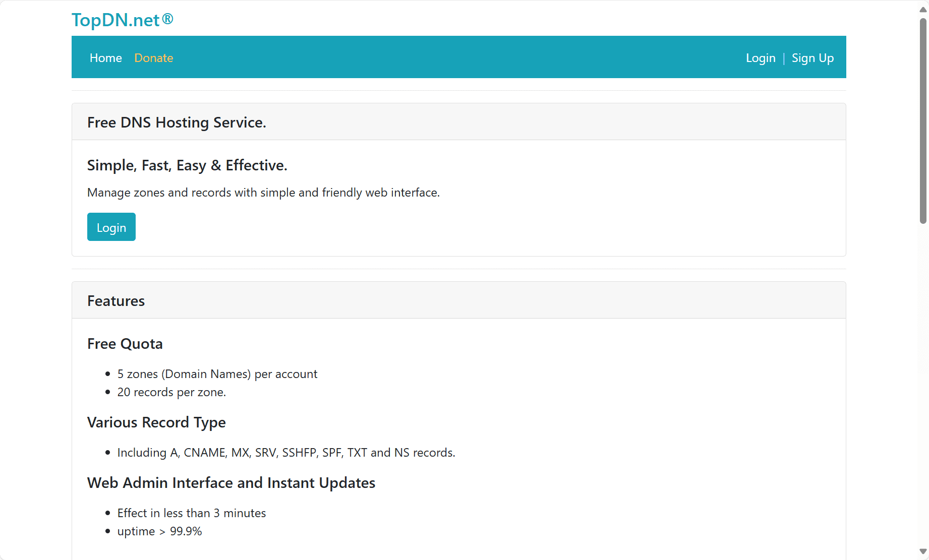Click the vertical scrollbar thumb
Viewport: 929px width, 560px height.
point(923,121)
